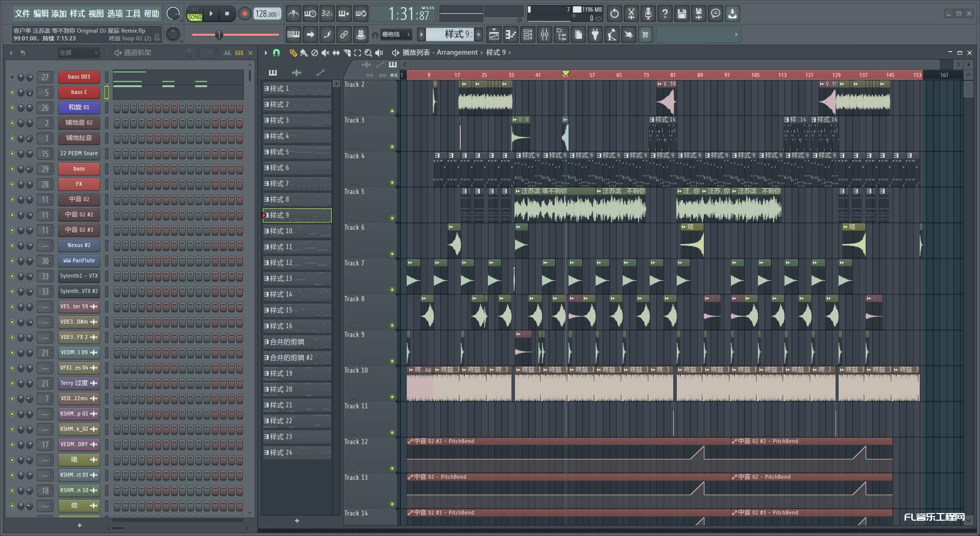Add new pattern with plus next to 样式 9
980x536 pixels.
(479, 35)
